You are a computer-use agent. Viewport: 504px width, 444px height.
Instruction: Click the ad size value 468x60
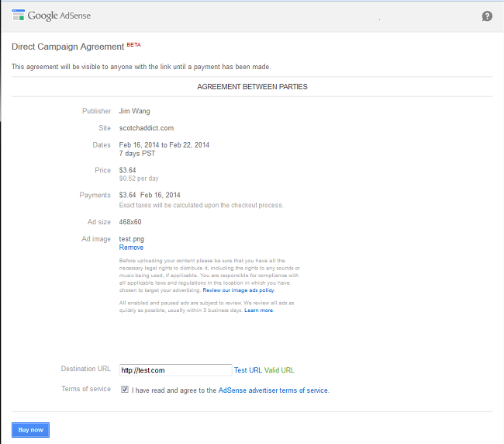pos(130,222)
